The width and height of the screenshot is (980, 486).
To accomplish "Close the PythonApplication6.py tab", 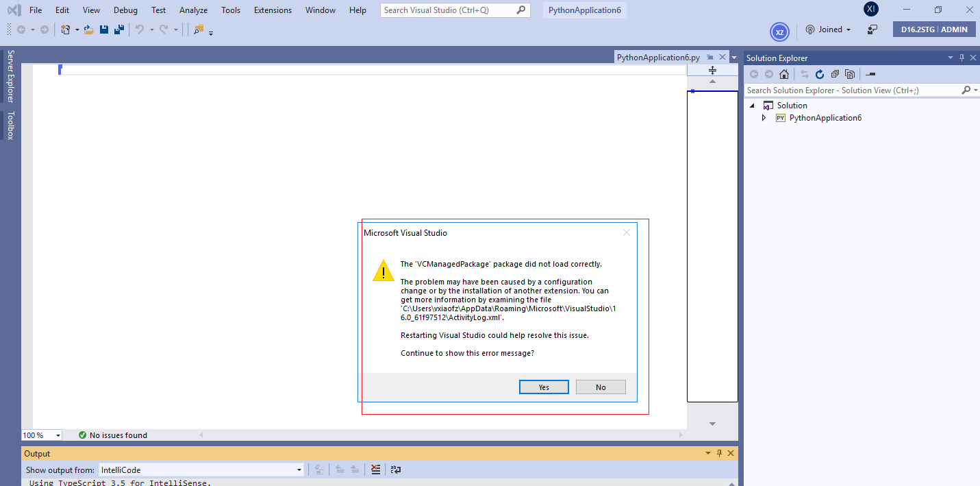I will (x=723, y=58).
